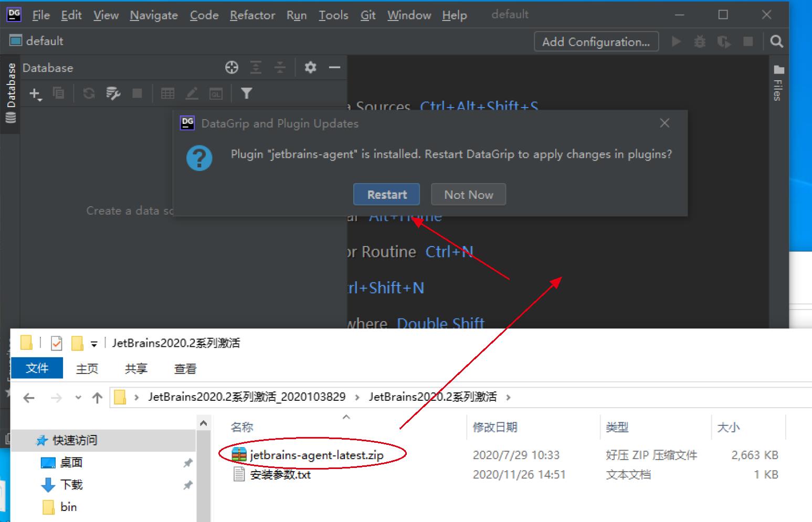Open the View menu

point(106,15)
